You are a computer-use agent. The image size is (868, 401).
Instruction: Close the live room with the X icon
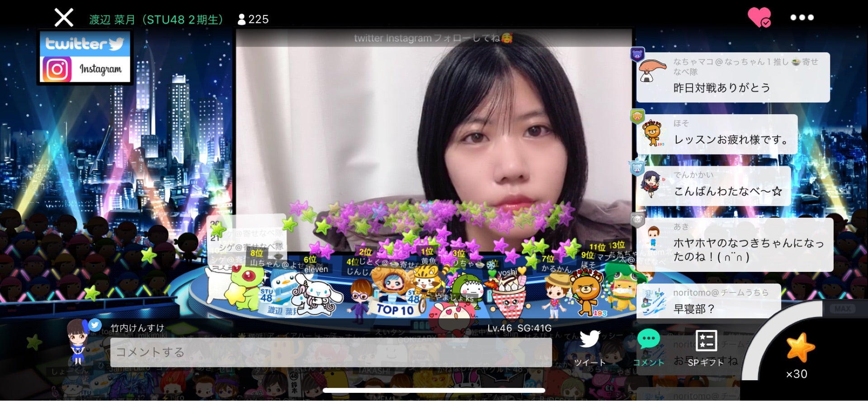64,18
